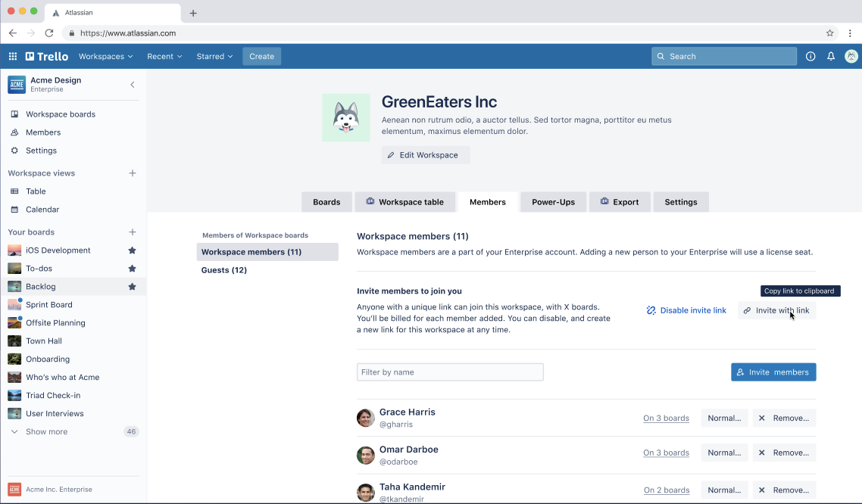Collapse sidebar with the chevron arrow
862x504 pixels.
click(x=133, y=85)
